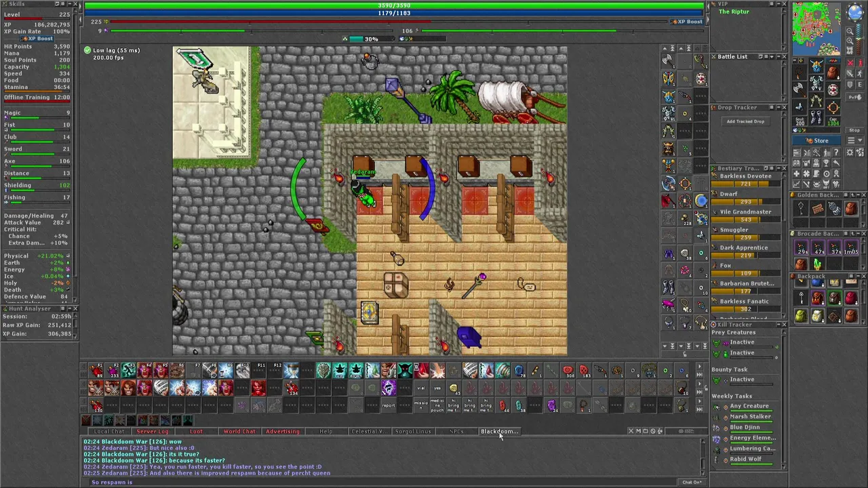Click the backpack equipment slot

(833, 72)
